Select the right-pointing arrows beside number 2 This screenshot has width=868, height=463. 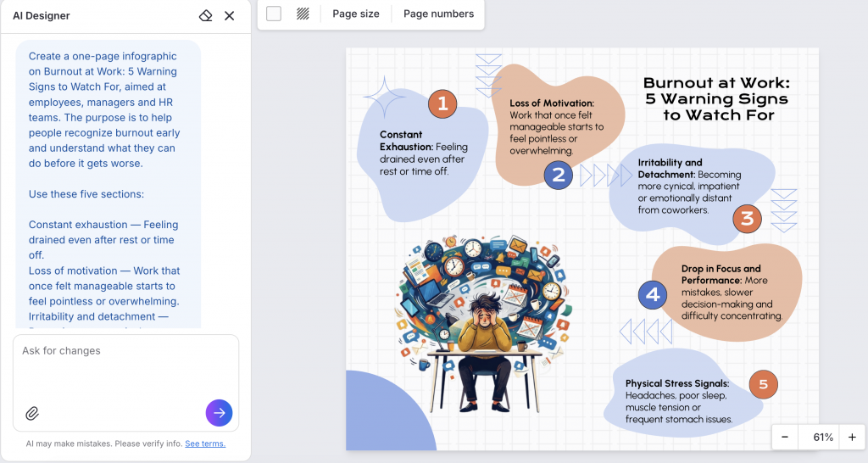tap(605, 175)
